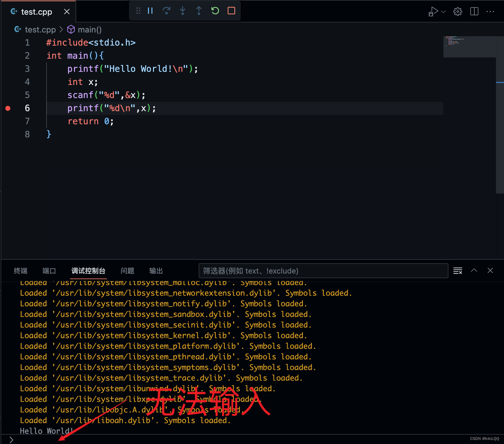Viewport: 504px width, 444px height.
Task: Toggle the breakpoint on line 6
Action: 8,108
